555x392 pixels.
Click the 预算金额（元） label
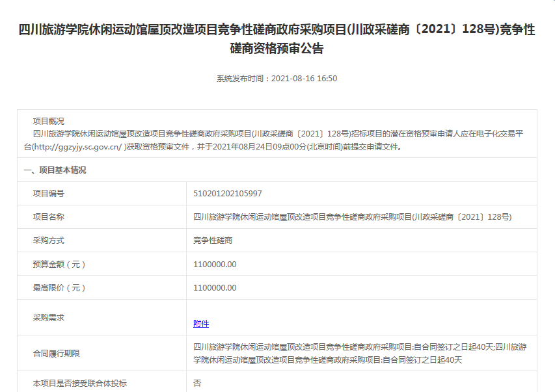coord(59,265)
